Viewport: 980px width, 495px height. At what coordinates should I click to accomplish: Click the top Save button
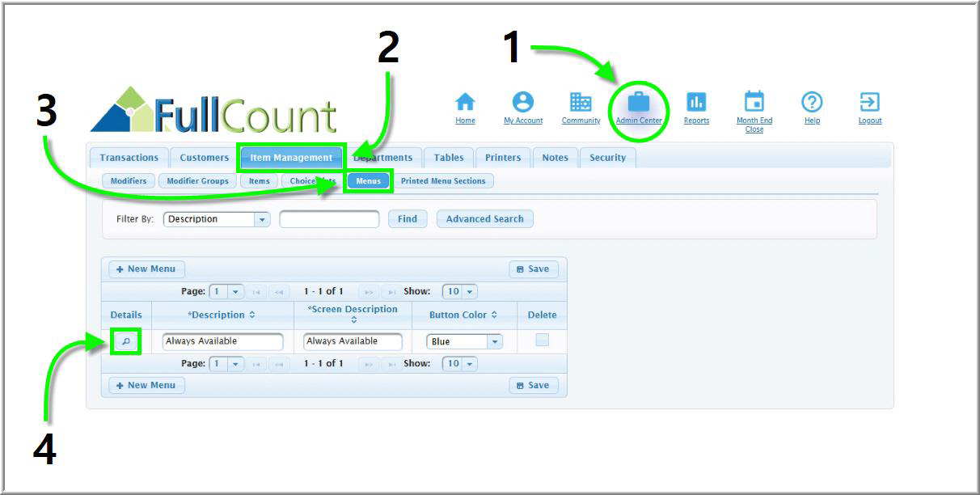(x=533, y=269)
